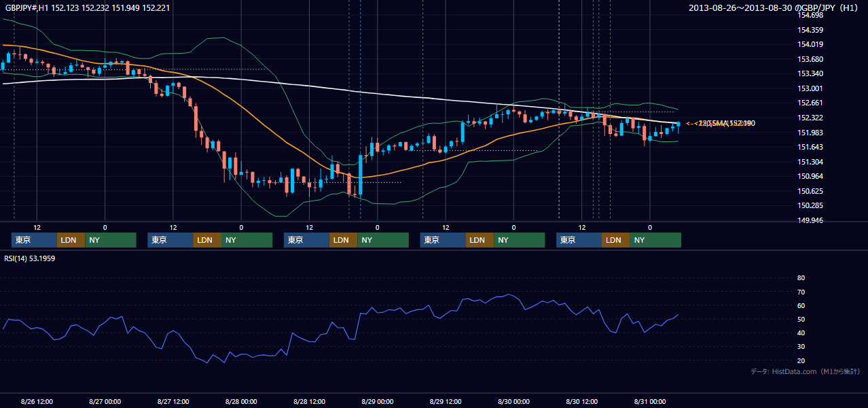Click RSI scale value 80
Screen dimensions: 868x408
(801, 278)
